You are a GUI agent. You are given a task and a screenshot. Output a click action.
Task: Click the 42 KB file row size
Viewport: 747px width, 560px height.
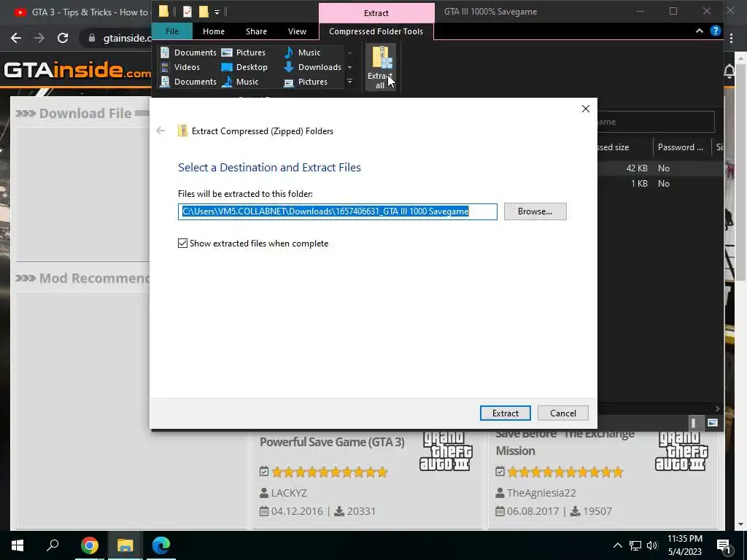click(636, 168)
